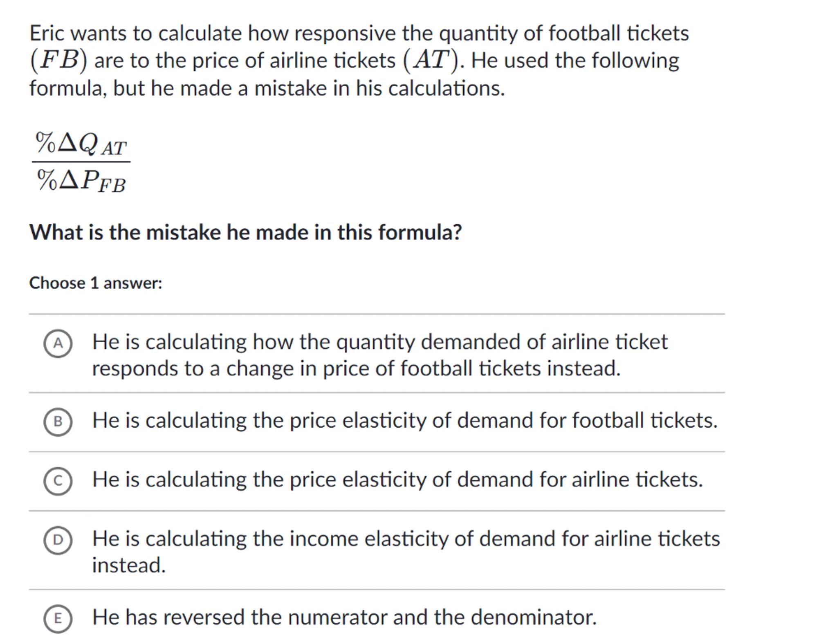Click answer text about reversed numerator and denominator
Viewport: 837px width, 644px height.
(x=344, y=617)
